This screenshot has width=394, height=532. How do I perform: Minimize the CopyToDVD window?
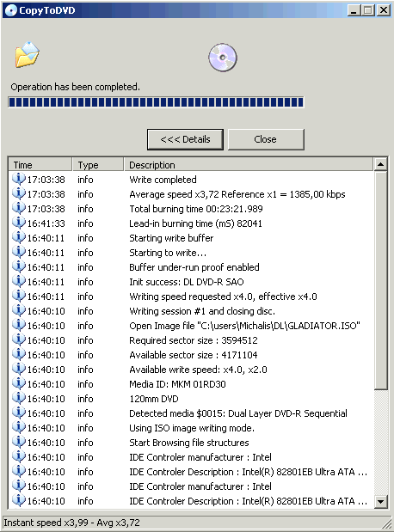pos(354,10)
